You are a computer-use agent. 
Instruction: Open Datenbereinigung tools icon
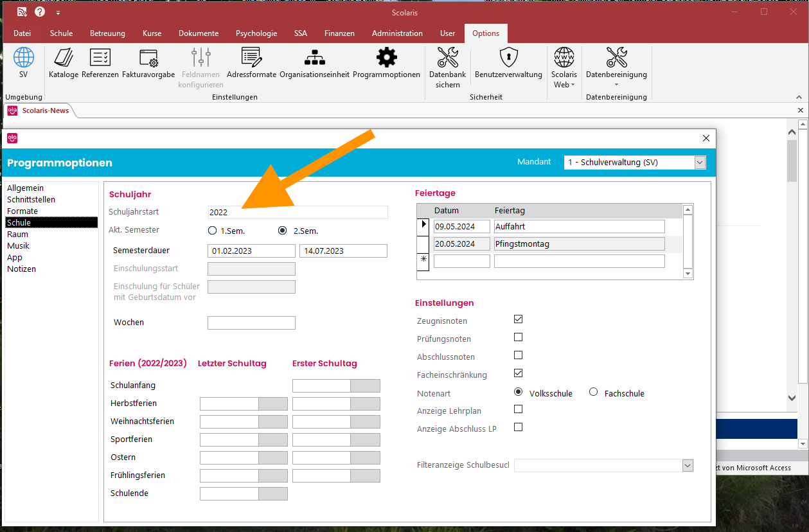tap(616, 58)
